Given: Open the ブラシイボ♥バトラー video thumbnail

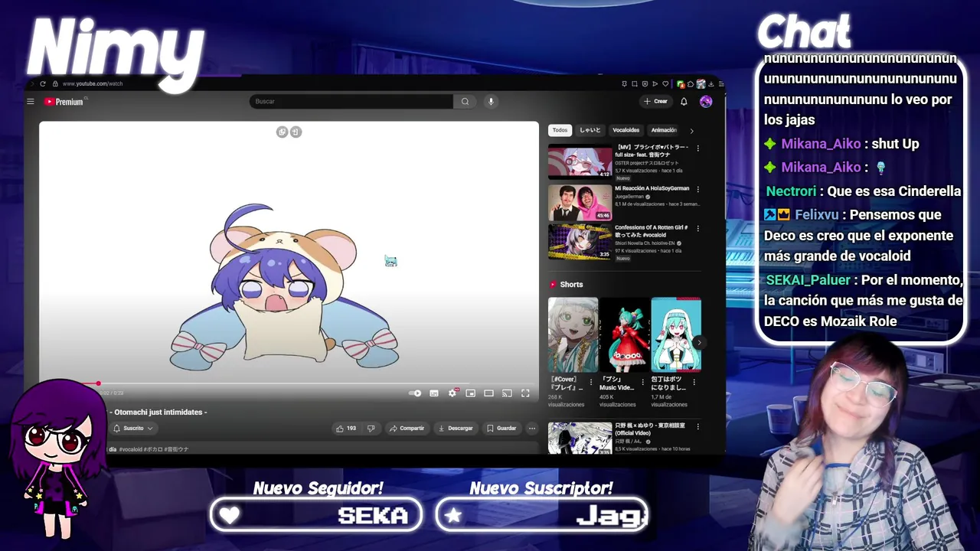Looking at the screenshot, I should click(580, 161).
